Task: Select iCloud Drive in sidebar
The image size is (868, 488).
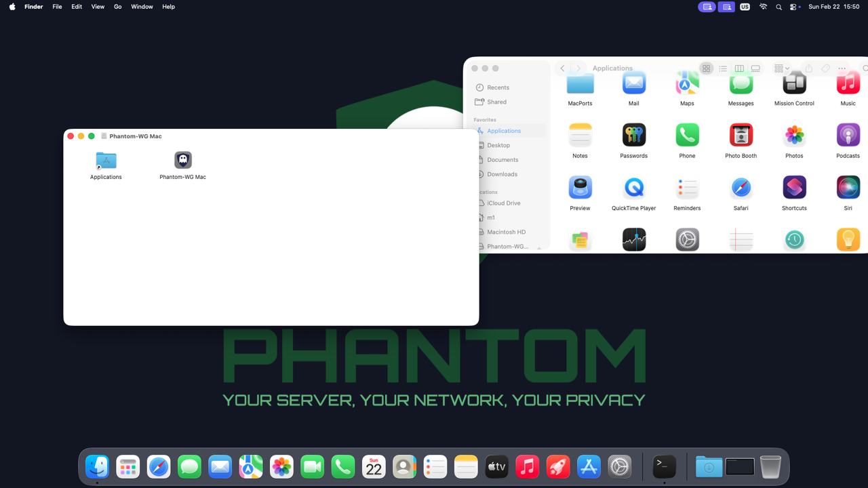Action: tap(503, 203)
